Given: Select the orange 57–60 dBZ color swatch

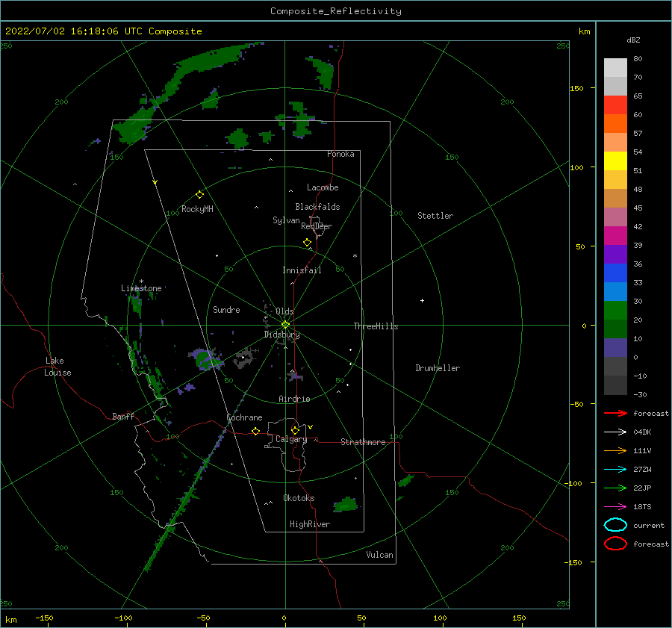Looking at the screenshot, I should pos(615,124).
